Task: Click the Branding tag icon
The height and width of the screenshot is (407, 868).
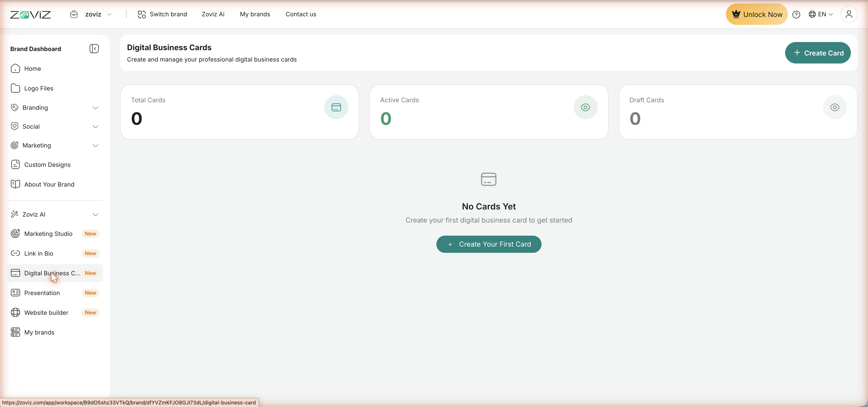Action: click(x=15, y=107)
